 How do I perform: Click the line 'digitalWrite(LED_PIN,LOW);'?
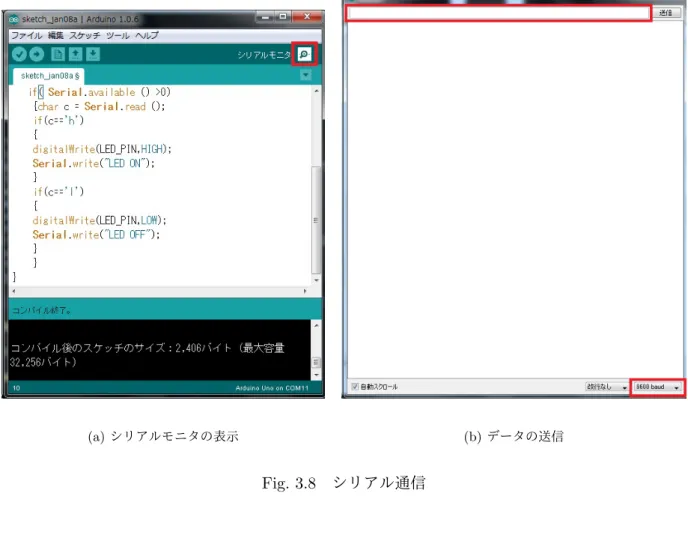point(99,220)
